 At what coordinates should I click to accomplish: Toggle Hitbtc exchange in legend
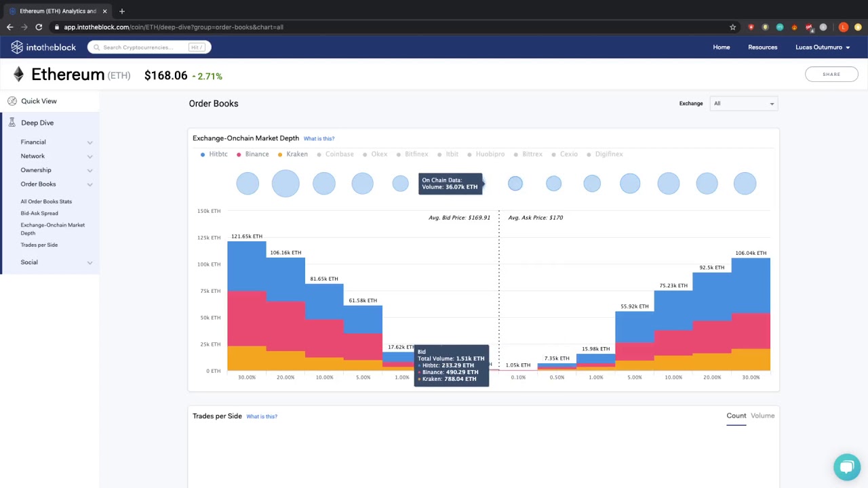click(x=214, y=154)
